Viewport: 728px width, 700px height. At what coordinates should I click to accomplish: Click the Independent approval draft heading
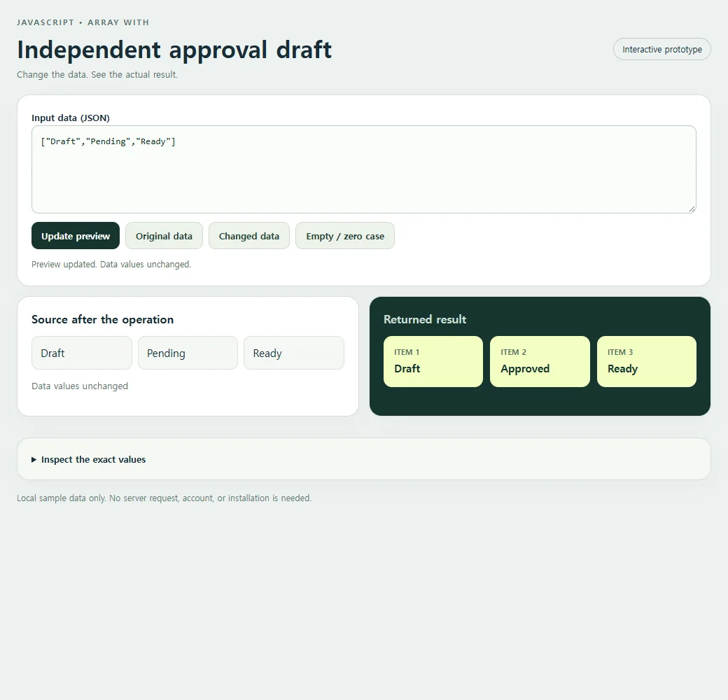pyautogui.click(x=174, y=50)
